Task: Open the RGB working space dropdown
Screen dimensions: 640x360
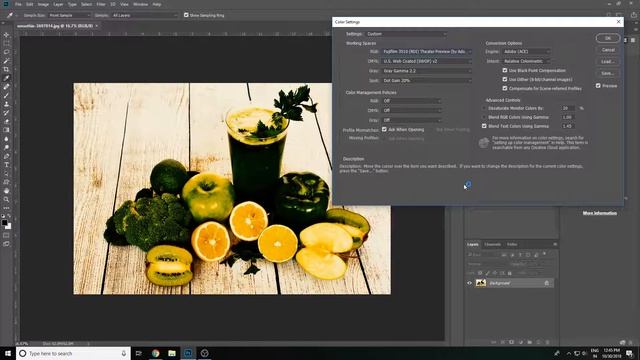Action: point(427,51)
